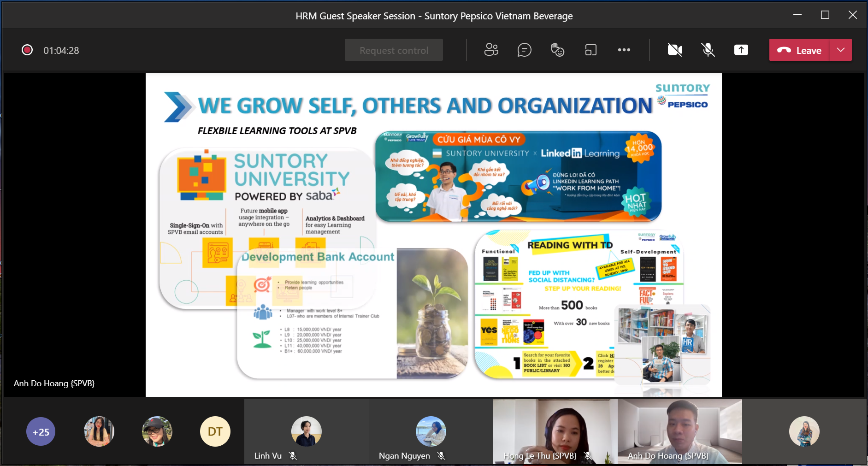Click the HƠN 14,000 orange badge

(x=640, y=147)
